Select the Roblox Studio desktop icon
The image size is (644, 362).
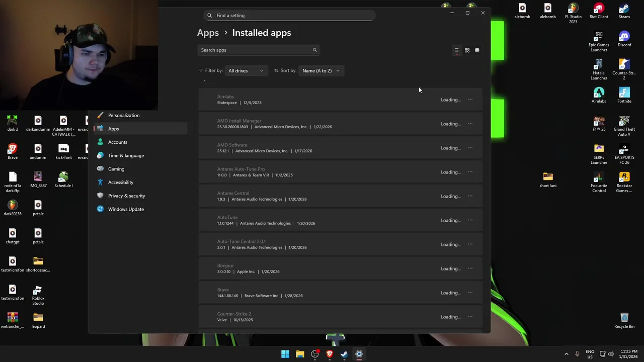click(x=38, y=296)
